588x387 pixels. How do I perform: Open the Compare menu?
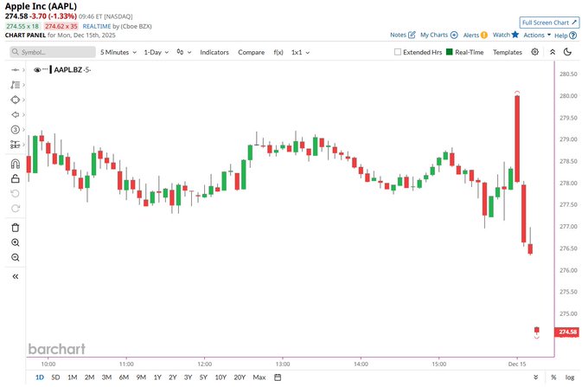click(252, 52)
